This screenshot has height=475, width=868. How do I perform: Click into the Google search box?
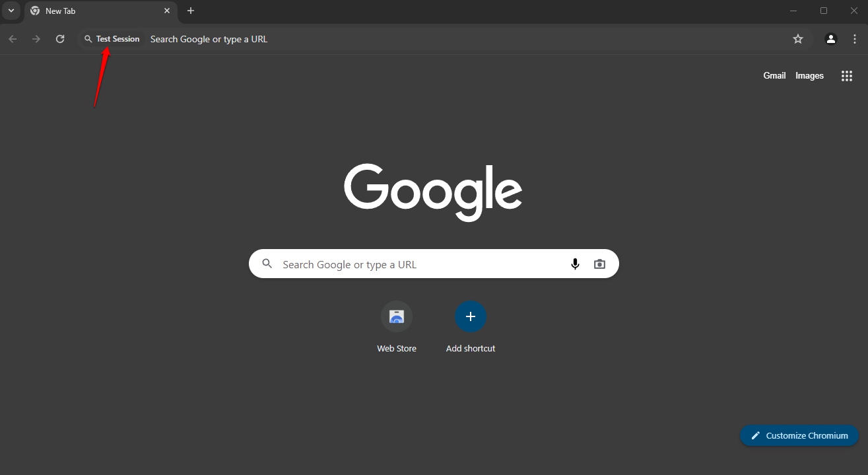(x=434, y=264)
